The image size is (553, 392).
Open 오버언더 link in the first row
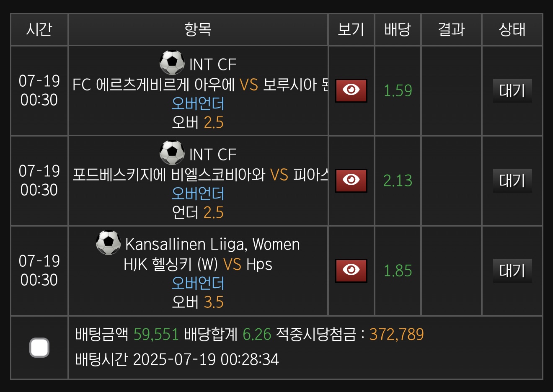tap(198, 103)
